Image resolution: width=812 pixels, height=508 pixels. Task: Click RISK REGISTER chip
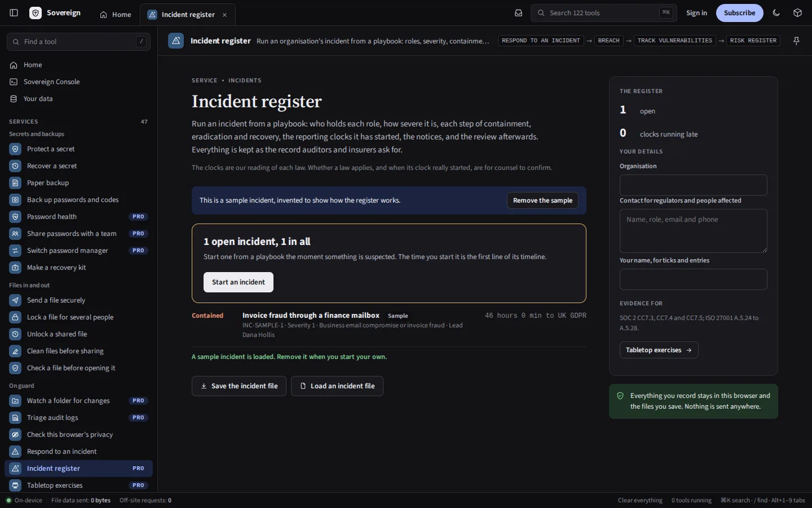[x=753, y=41]
